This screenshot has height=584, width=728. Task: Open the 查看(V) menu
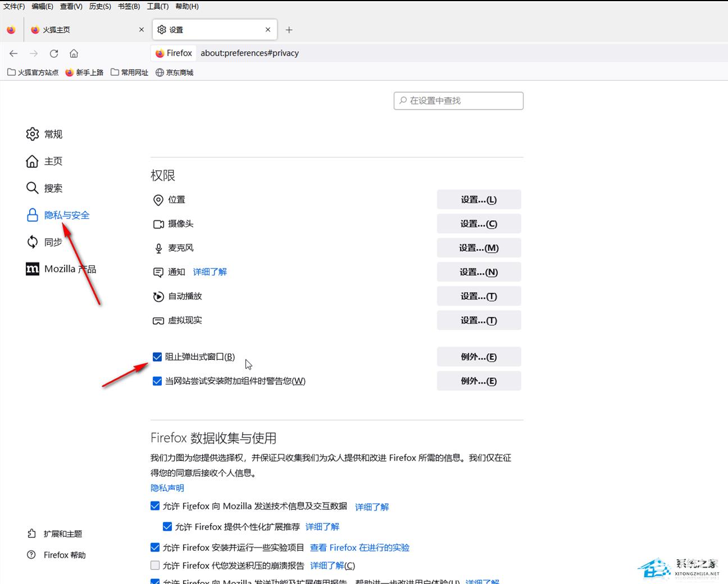pyautogui.click(x=71, y=6)
